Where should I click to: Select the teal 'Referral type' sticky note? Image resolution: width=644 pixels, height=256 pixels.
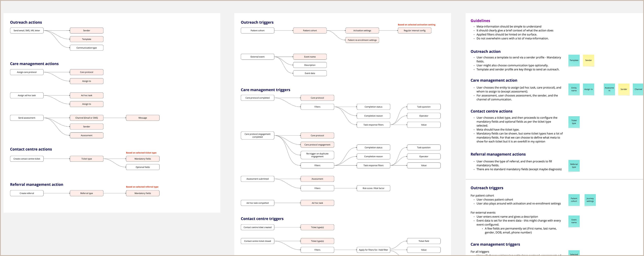coord(574,166)
